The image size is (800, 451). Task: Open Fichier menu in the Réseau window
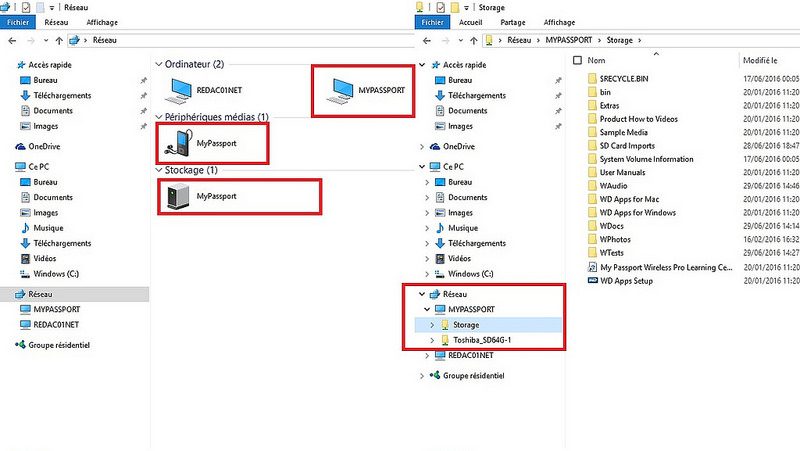point(18,22)
